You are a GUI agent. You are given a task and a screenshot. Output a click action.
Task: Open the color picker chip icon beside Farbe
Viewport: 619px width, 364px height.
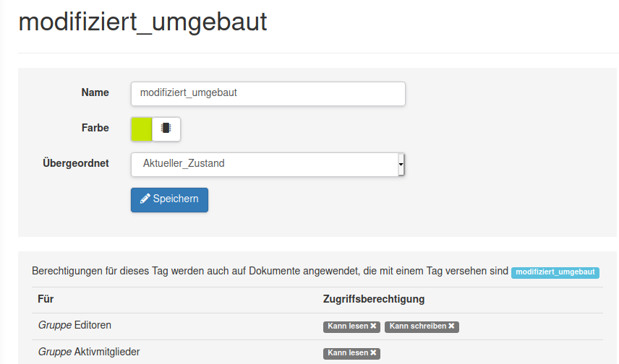tap(166, 128)
